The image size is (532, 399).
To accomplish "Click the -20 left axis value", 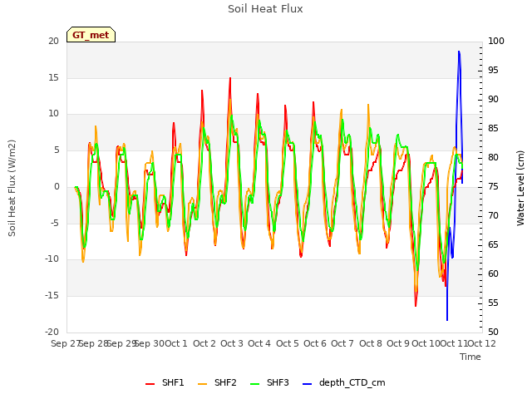I will pos(52,332).
